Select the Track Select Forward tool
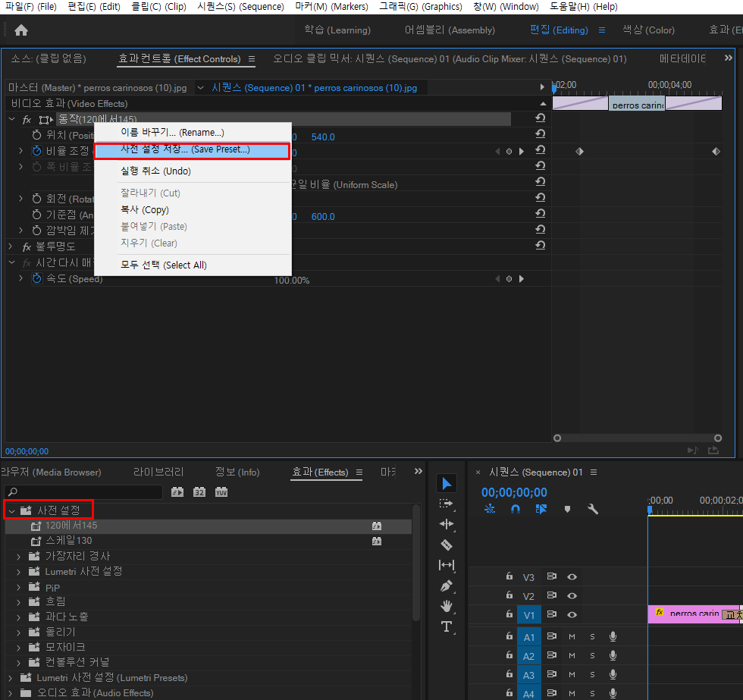The width and height of the screenshot is (743, 700). tap(447, 504)
